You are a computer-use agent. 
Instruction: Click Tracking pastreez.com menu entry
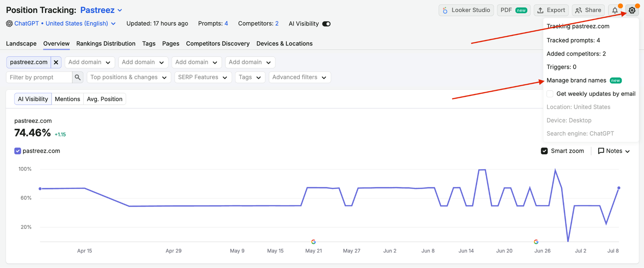click(578, 27)
